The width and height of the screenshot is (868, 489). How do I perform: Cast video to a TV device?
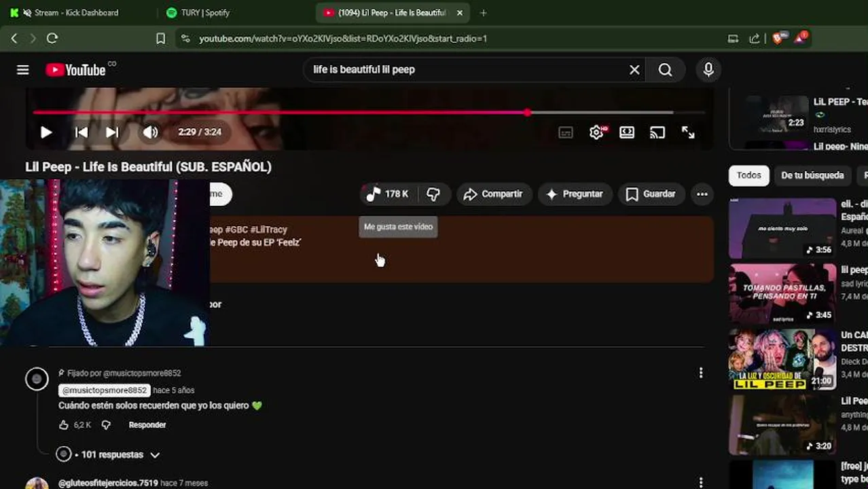657,132
